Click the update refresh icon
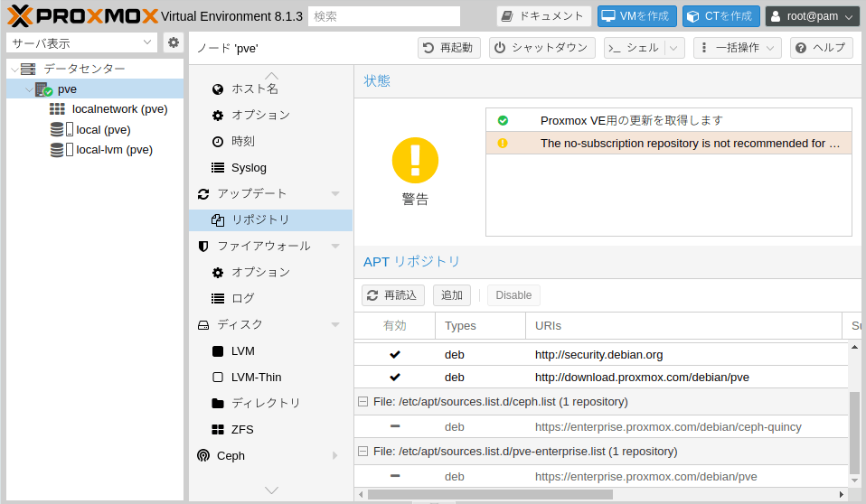Image resolution: width=866 pixels, height=504 pixels. click(203, 194)
